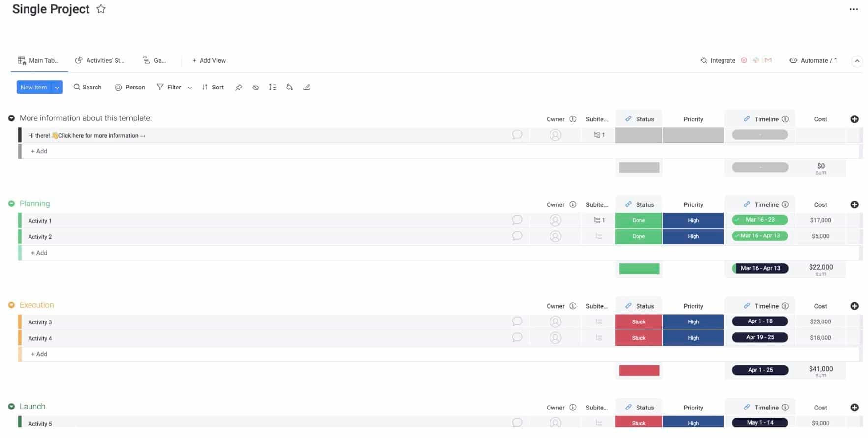This screenshot has height=438, width=868.
Task: Click owner avatar on 'Hi there!' row
Action: coord(555,135)
